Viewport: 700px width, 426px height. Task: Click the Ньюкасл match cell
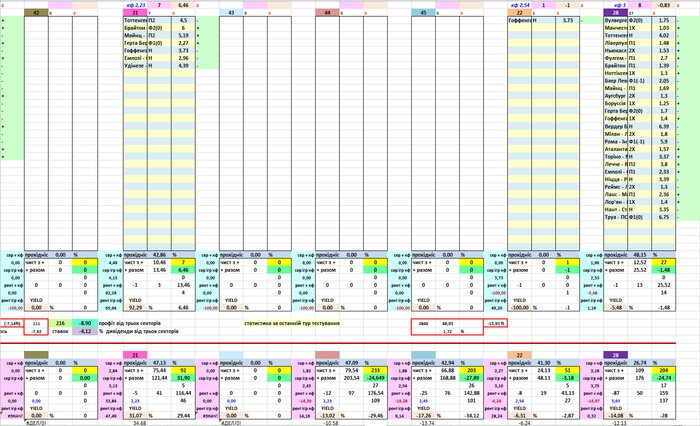616,50
